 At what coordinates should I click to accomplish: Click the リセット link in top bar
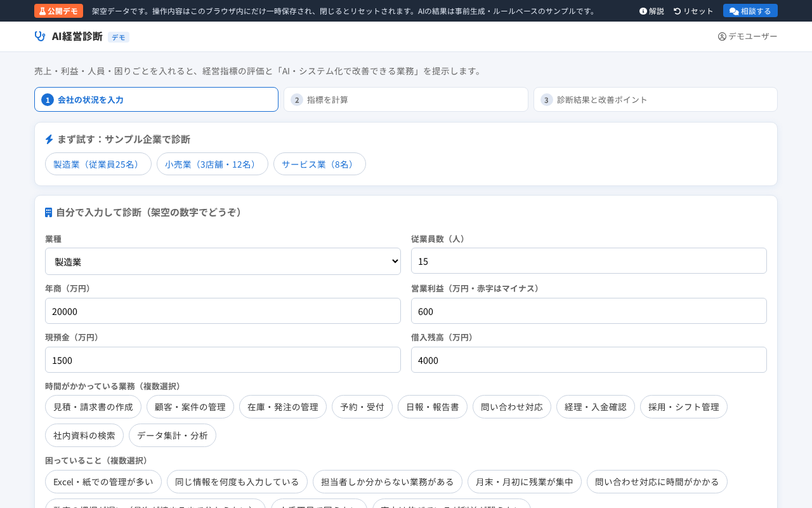693,11
